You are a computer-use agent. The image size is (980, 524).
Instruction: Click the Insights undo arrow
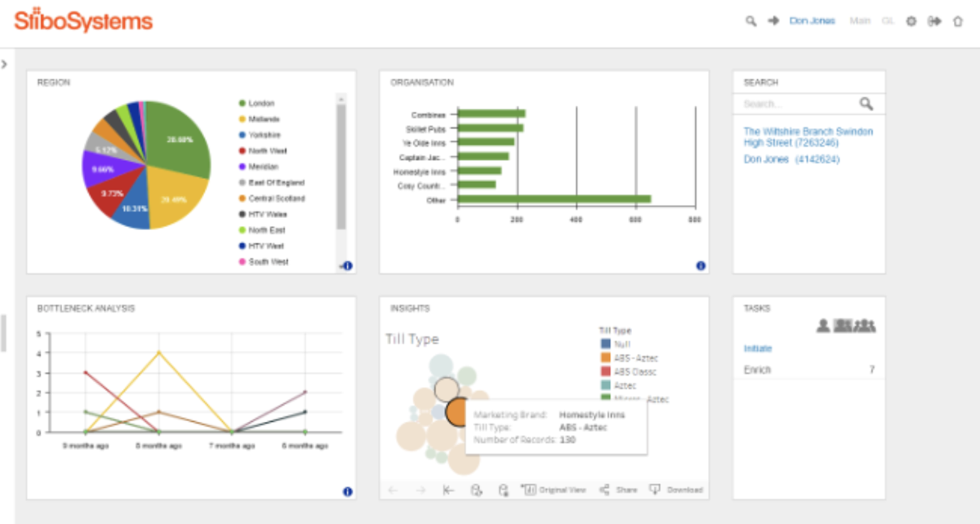point(393,490)
